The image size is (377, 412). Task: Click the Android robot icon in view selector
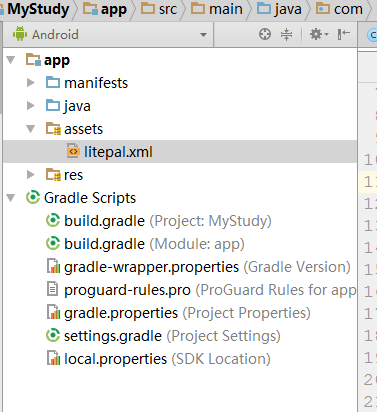pos(20,34)
